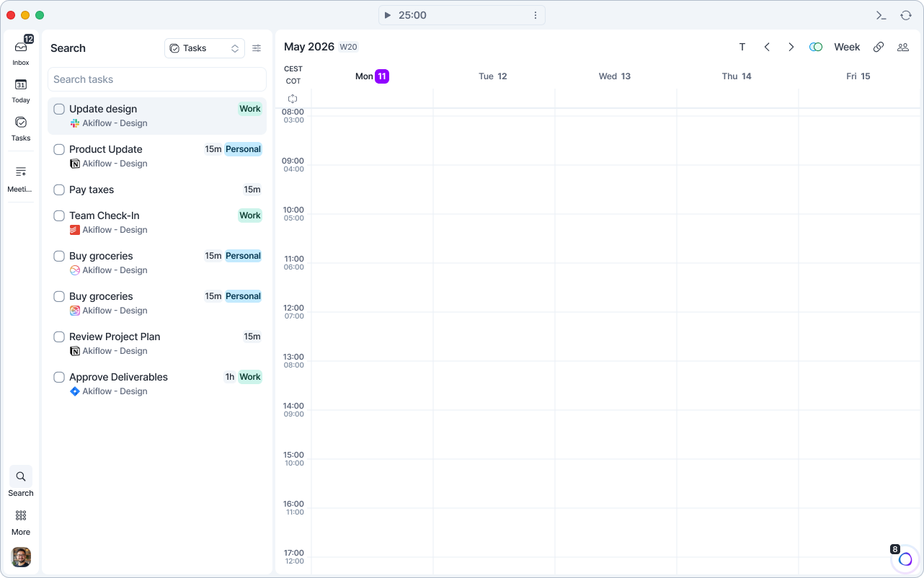The image size is (924, 578).
Task: Select the Wed 13 day header
Action: pos(615,76)
